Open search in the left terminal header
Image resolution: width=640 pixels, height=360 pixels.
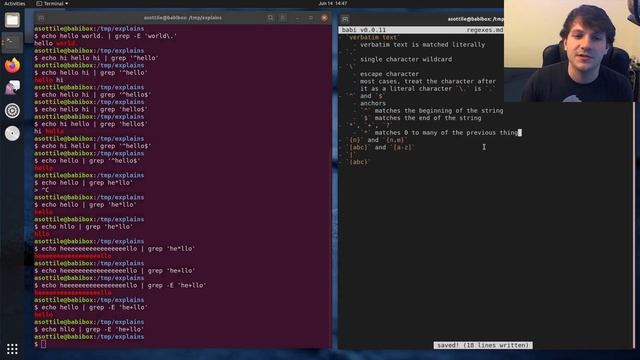coord(270,18)
